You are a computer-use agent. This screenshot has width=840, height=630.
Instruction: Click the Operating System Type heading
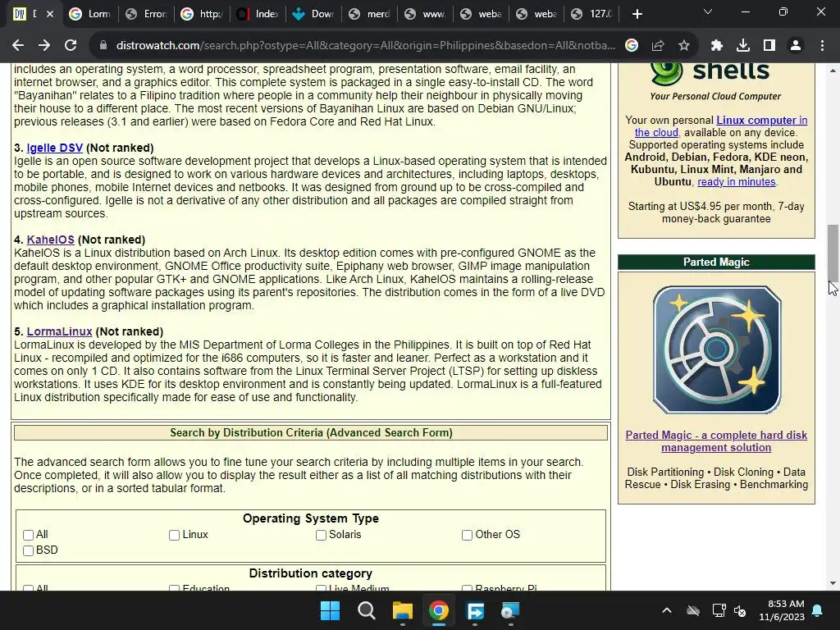[x=311, y=518]
